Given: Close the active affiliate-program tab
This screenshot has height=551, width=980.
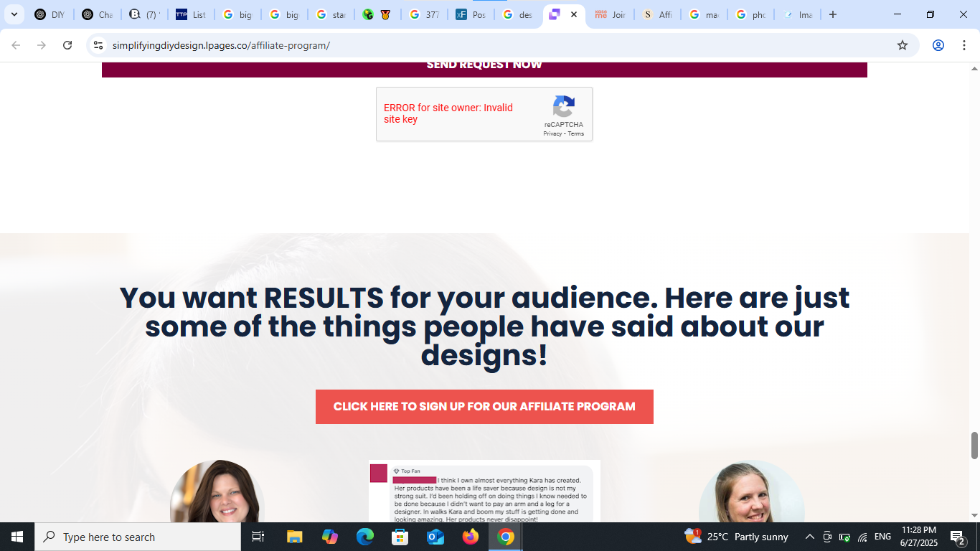Looking at the screenshot, I should [x=574, y=14].
